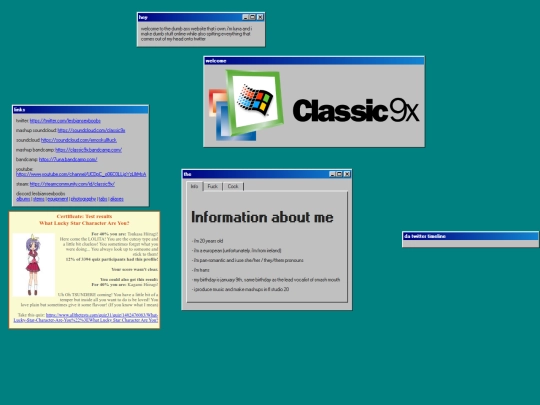Click the welcome message text in 'hey' window

point(196,34)
